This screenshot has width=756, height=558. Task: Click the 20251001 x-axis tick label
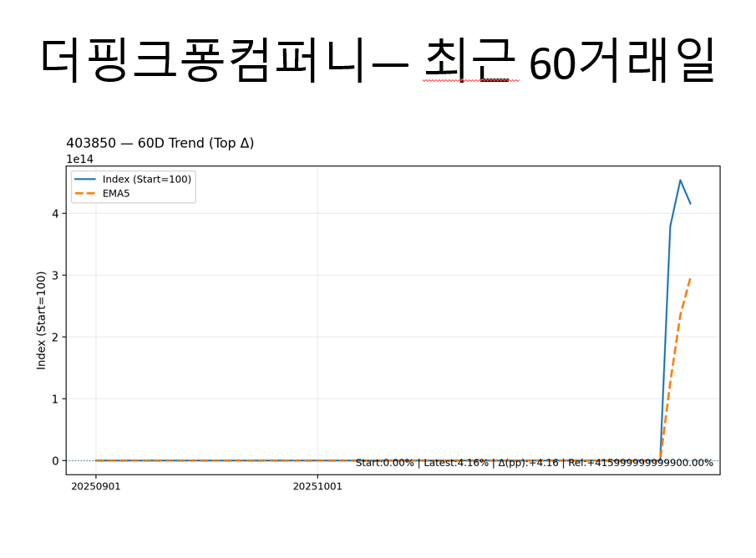317,486
